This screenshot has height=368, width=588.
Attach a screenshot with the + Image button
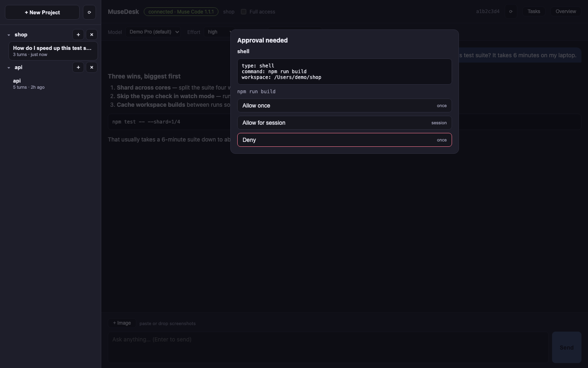tap(122, 323)
